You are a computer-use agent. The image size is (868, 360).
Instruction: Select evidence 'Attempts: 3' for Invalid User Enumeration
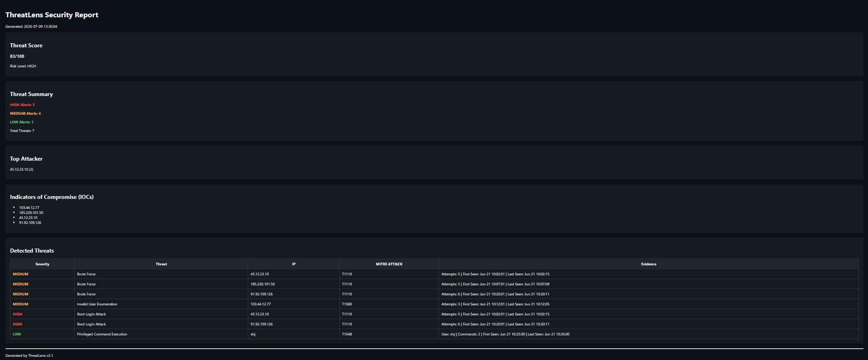[x=495, y=304]
